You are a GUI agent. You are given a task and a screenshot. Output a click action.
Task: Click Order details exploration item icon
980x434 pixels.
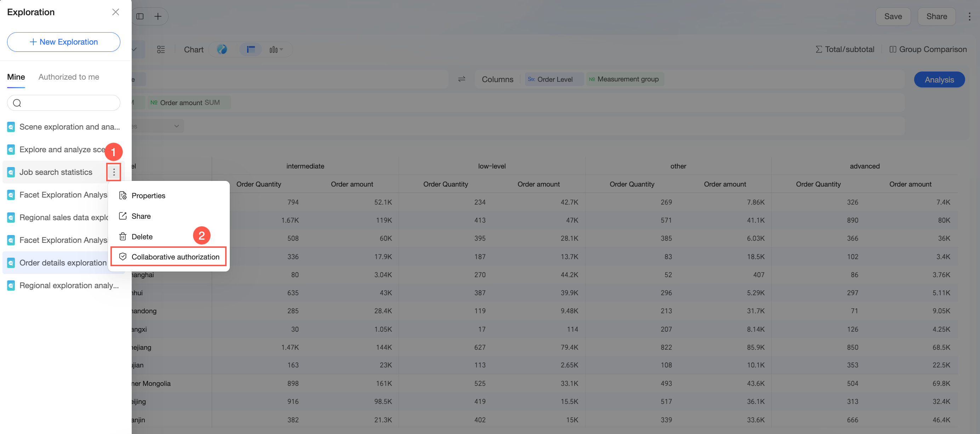11,263
